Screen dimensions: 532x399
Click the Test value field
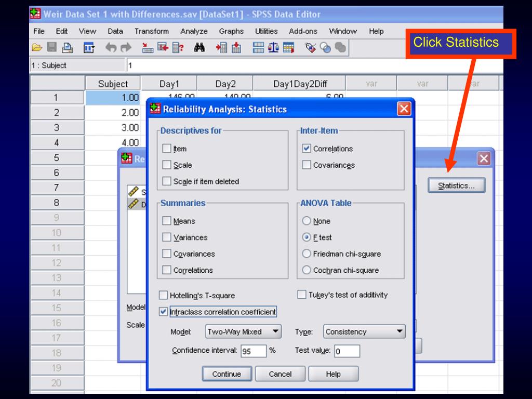click(347, 351)
